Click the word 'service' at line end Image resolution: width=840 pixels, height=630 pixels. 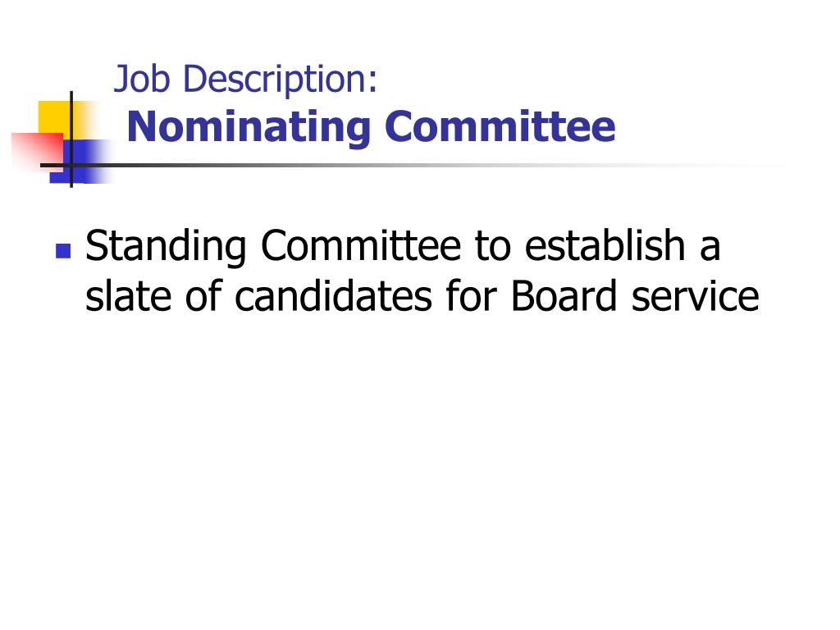coord(696,297)
